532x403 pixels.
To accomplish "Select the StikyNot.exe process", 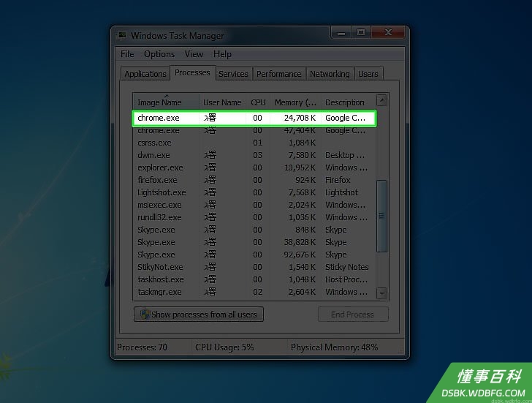I will tap(254, 267).
